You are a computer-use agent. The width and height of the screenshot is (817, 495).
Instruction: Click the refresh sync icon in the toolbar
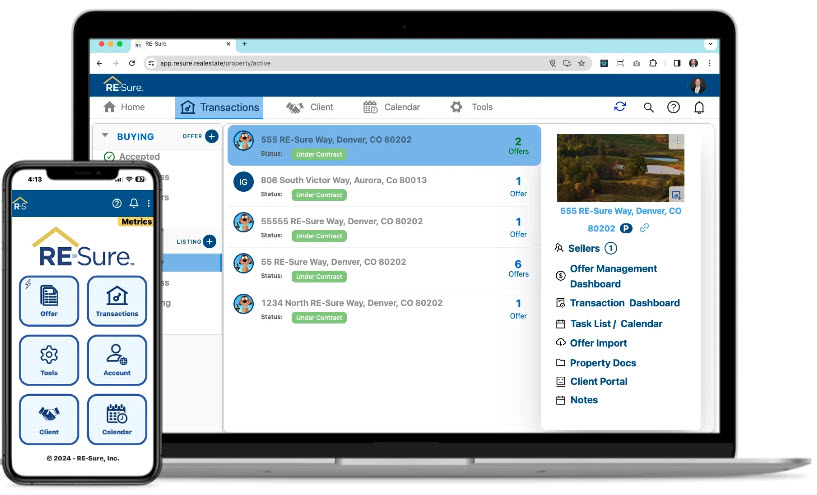pyautogui.click(x=620, y=107)
